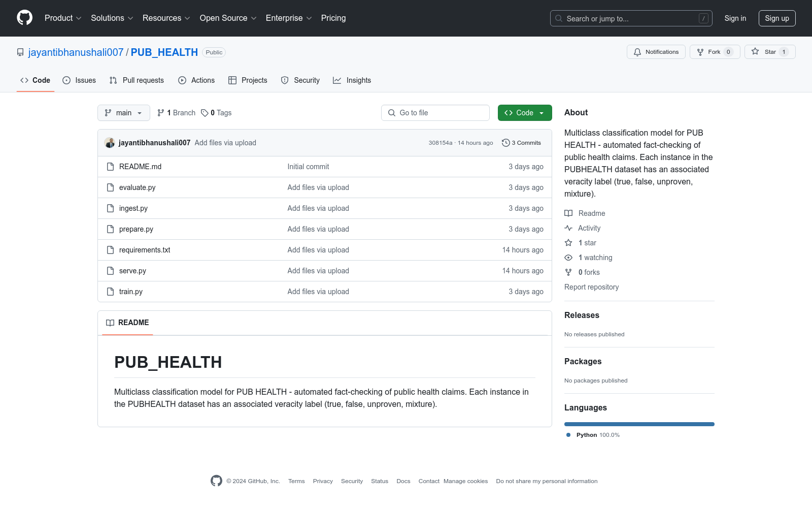Expand the Open Source menu

[228, 18]
